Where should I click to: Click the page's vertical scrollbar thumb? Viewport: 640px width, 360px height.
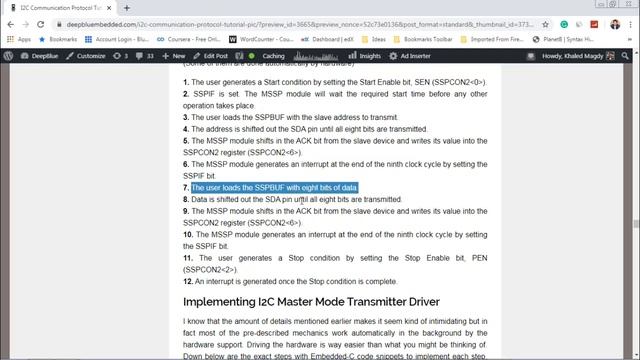[636, 224]
